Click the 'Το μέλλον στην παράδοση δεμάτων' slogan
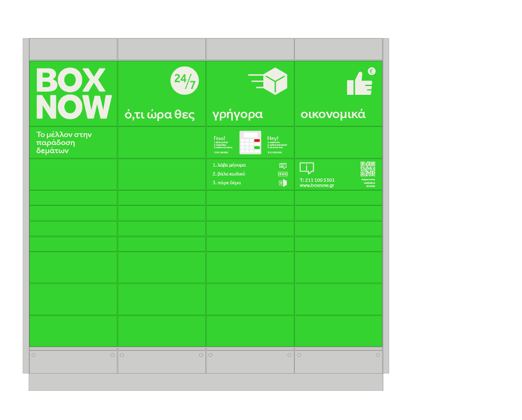The image size is (522, 420). (64, 142)
